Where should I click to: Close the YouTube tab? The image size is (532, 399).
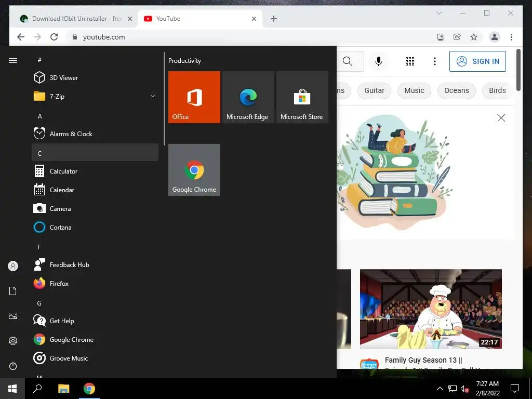[x=254, y=19]
